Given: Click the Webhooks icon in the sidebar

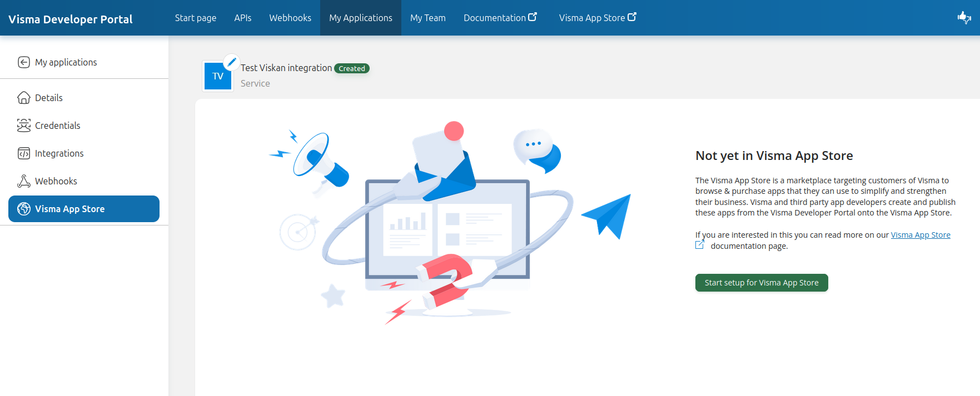Looking at the screenshot, I should pos(24,181).
